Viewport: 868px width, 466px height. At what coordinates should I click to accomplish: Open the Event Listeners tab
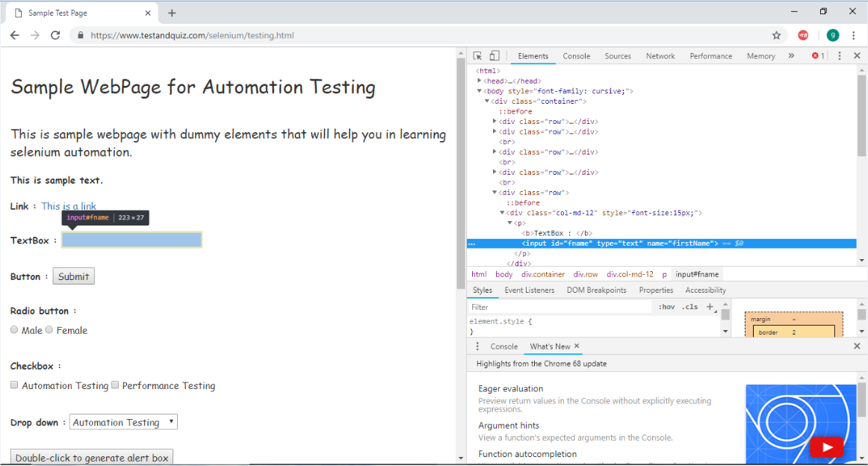(x=529, y=290)
